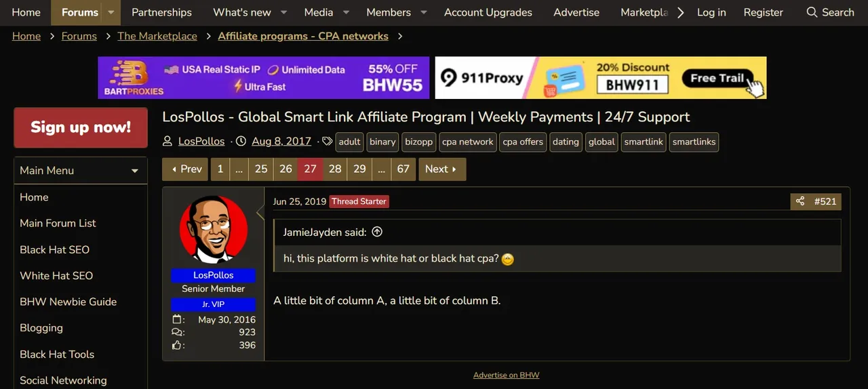Click the binary tag
Viewport: 868px width, 389px height.
click(382, 142)
